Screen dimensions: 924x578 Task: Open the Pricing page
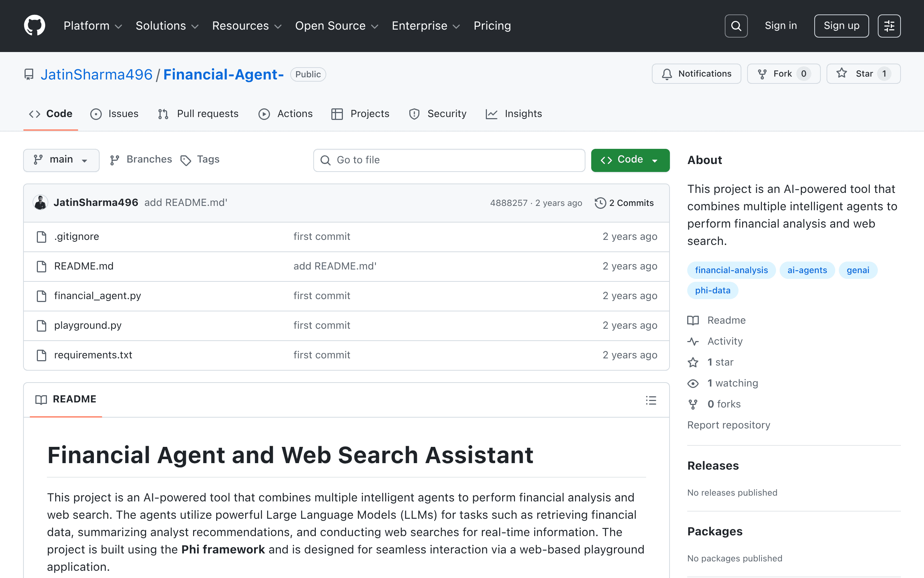pyautogui.click(x=492, y=26)
